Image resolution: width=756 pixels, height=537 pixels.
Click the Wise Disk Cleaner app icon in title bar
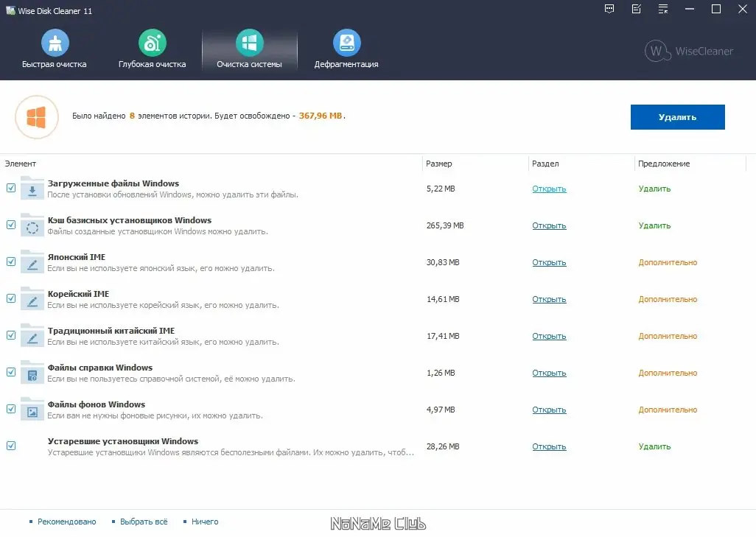tap(10, 10)
